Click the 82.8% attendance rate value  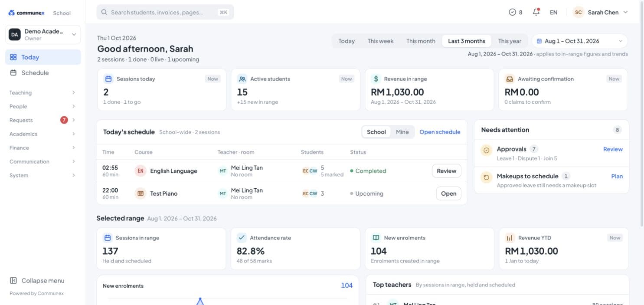(x=250, y=251)
